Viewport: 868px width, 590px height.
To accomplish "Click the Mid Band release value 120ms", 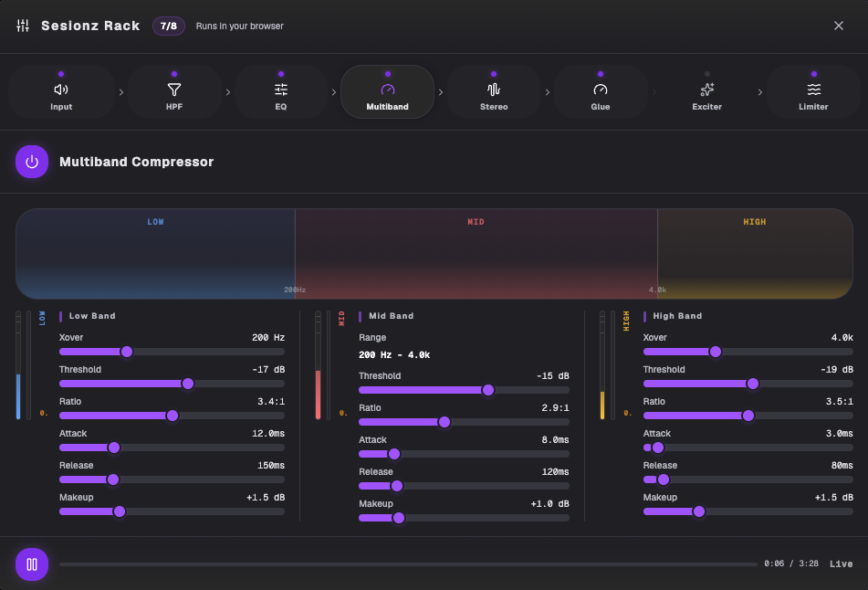I will coord(555,472).
